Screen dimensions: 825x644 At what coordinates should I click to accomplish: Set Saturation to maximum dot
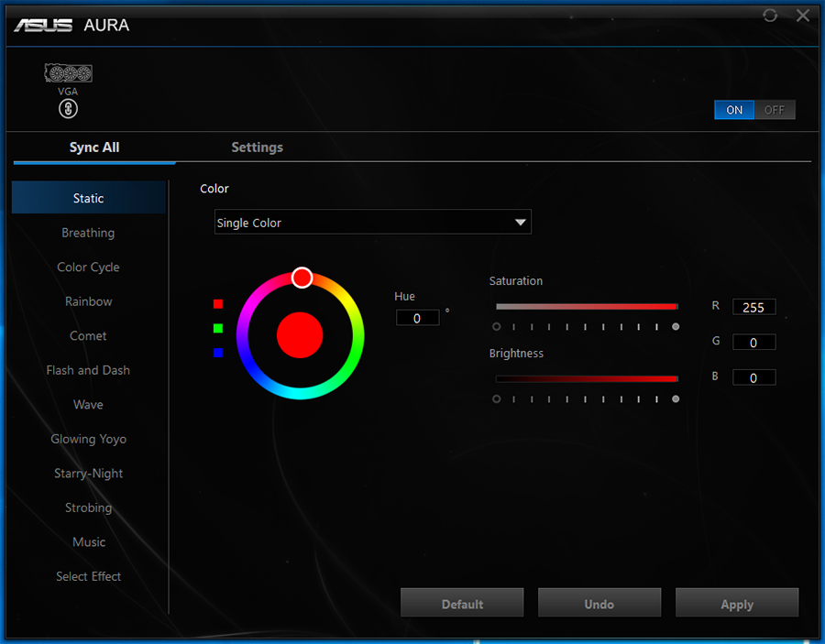click(x=676, y=326)
